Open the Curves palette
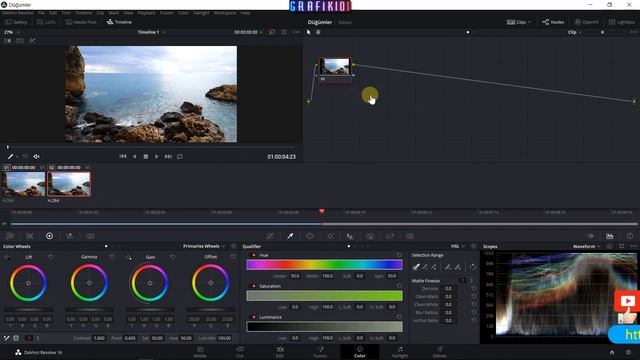The image size is (640, 360). coord(270,236)
